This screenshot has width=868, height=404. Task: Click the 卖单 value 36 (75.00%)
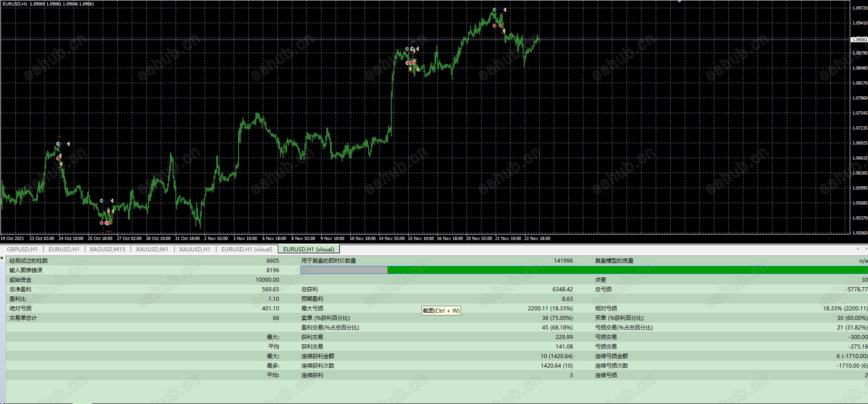[x=557, y=318]
